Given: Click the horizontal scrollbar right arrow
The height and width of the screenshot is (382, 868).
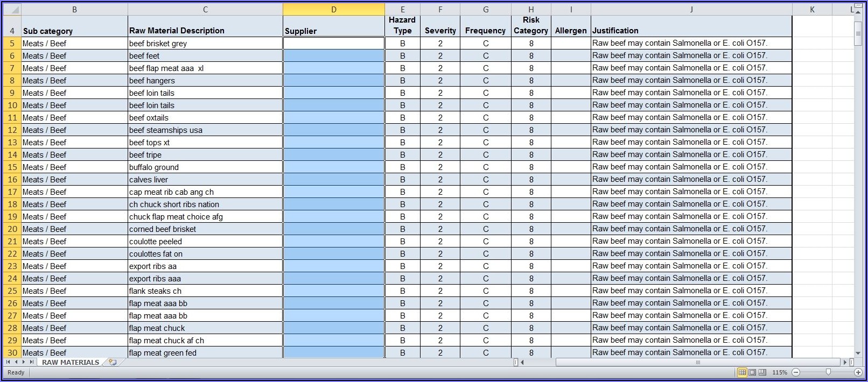Looking at the screenshot, I should [x=845, y=363].
